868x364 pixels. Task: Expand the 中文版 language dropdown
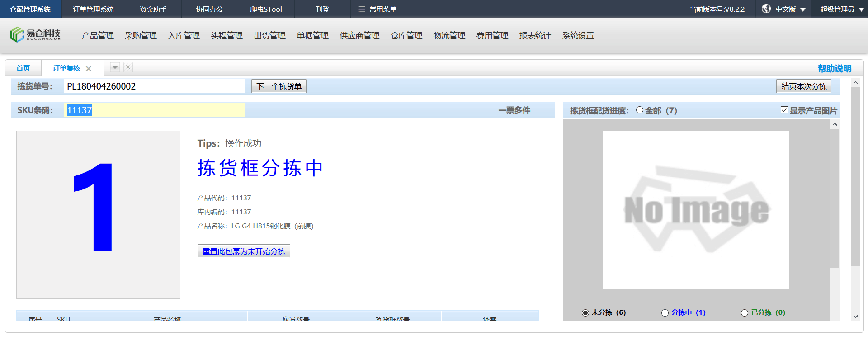click(x=803, y=9)
